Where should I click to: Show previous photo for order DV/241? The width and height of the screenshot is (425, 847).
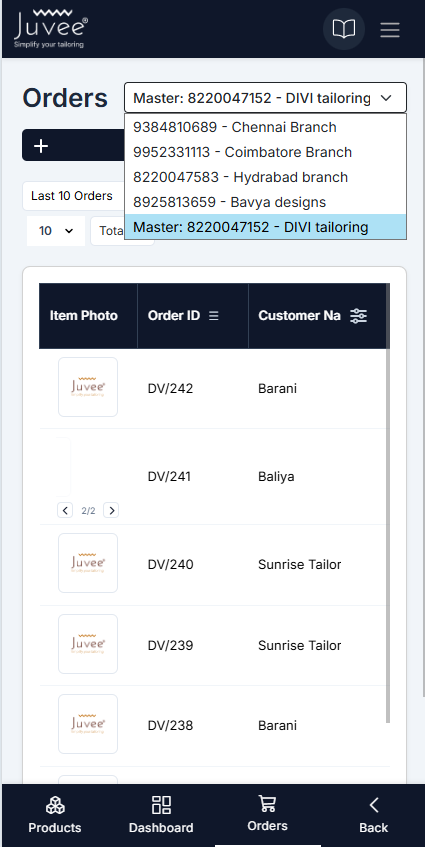click(65, 510)
